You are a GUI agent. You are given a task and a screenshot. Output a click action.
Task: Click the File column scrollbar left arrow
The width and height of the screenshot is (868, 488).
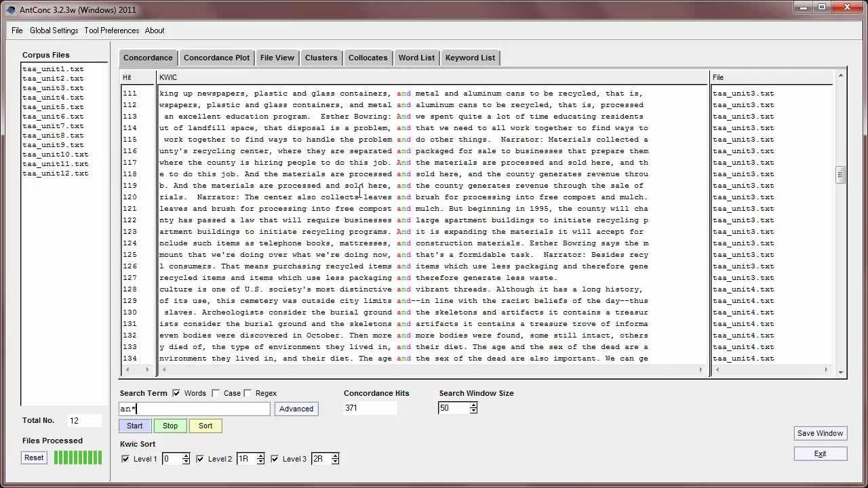[x=716, y=369]
